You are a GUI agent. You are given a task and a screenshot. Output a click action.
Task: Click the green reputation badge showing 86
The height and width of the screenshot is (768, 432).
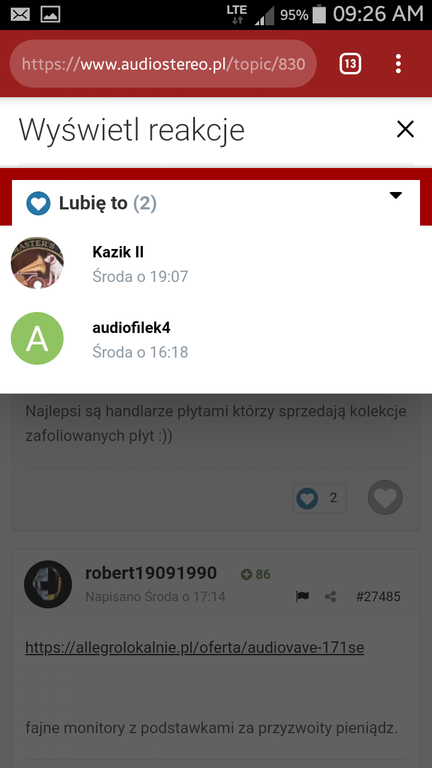click(x=256, y=574)
